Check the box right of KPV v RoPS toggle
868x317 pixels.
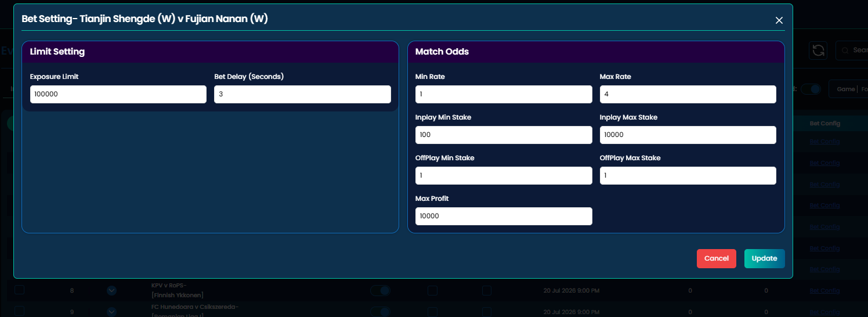click(x=432, y=290)
